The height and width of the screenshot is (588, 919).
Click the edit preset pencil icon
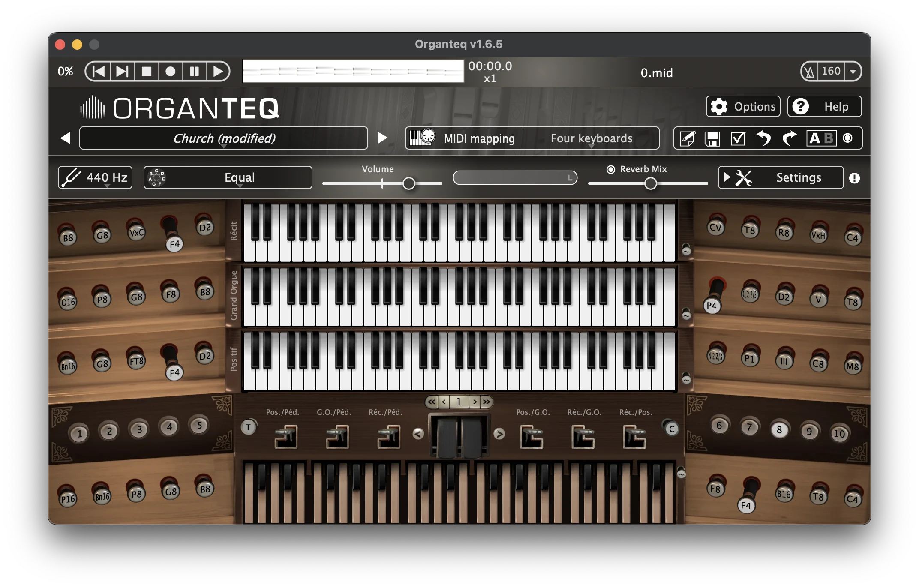[687, 138]
